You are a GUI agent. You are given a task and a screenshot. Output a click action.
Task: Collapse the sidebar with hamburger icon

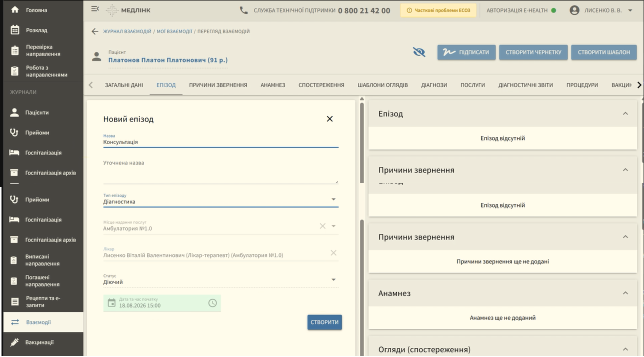point(95,9)
